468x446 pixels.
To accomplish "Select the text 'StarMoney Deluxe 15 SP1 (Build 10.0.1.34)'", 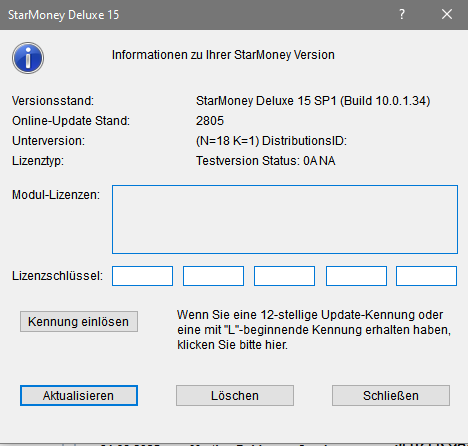I will [313, 101].
